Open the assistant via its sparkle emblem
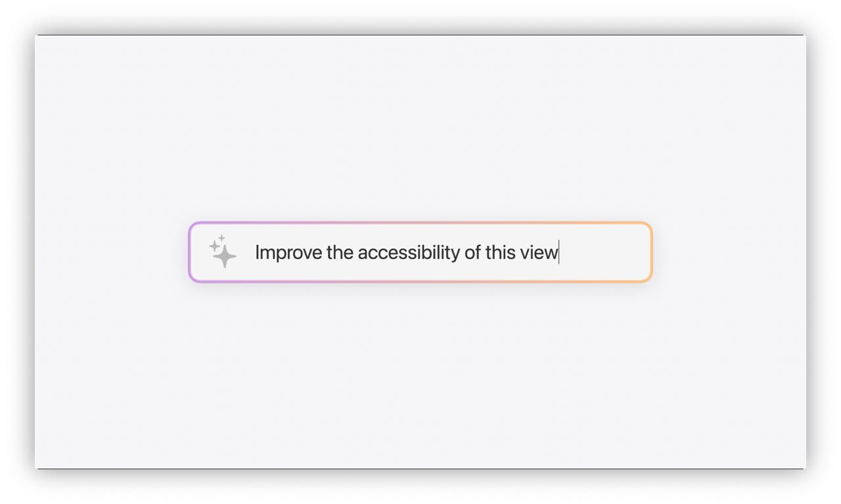 tap(221, 252)
